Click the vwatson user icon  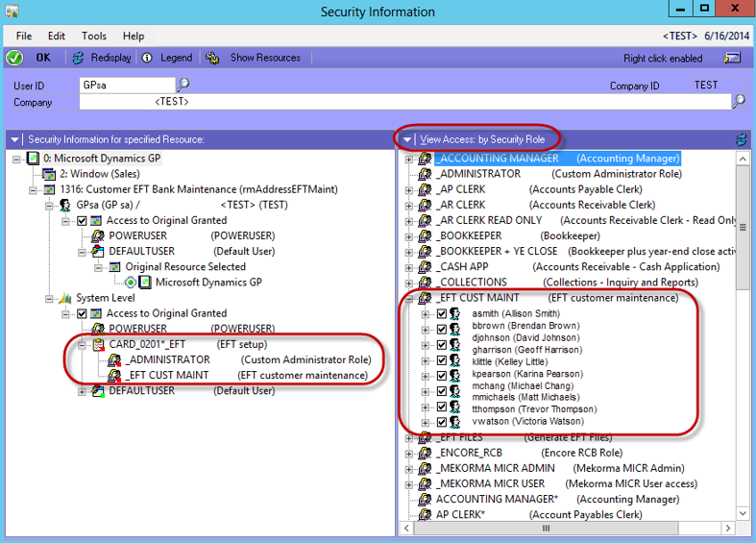(454, 422)
